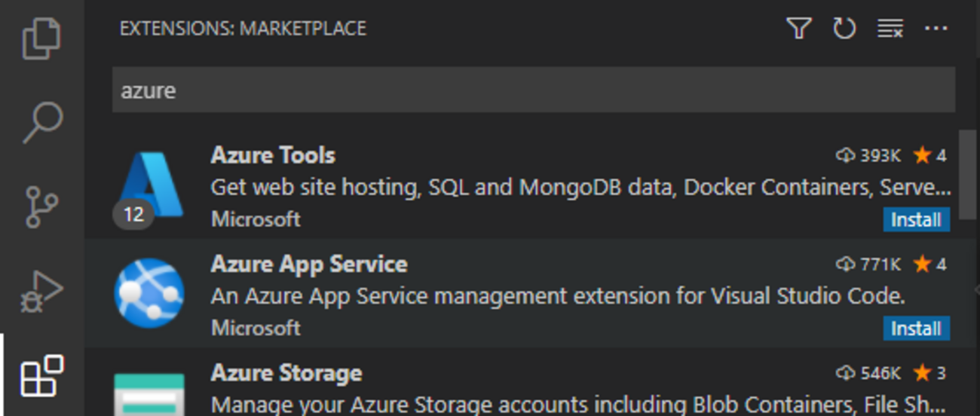Screen dimensions: 980x416
Task: Refresh the extensions list
Action: coord(844,29)
